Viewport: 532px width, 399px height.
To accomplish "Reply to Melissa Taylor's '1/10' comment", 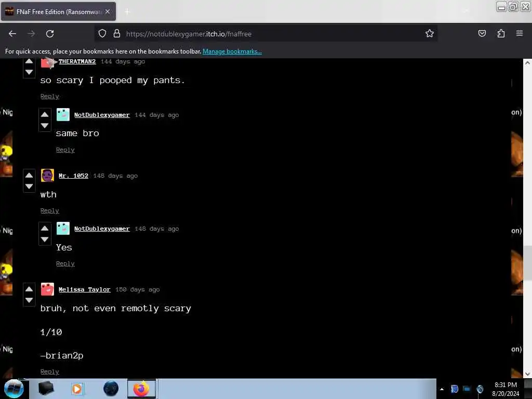I will [x=49, y=371].
